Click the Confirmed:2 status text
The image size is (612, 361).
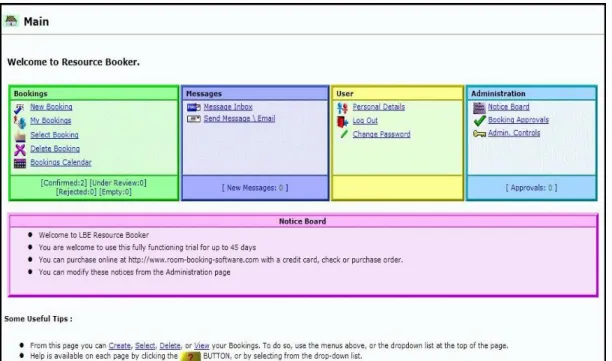(64, 183)
